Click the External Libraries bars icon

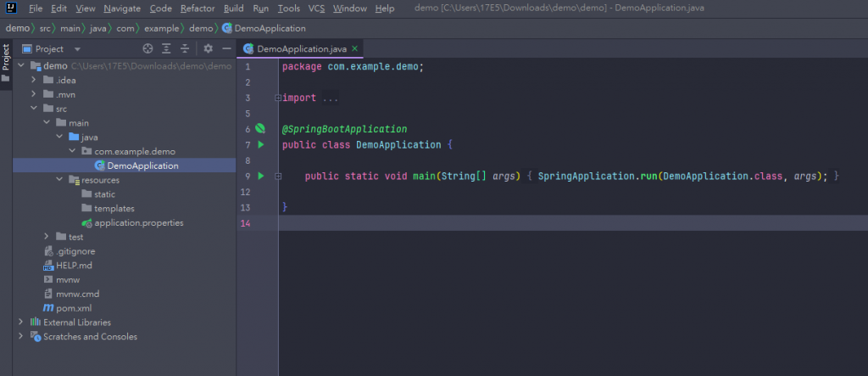(x=36, y=323)
